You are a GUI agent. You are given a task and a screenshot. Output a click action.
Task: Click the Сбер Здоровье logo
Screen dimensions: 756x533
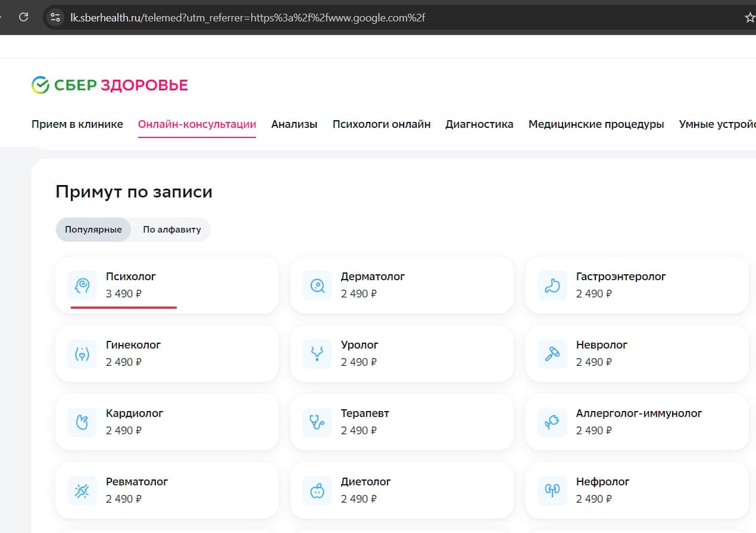click(110, 85)
